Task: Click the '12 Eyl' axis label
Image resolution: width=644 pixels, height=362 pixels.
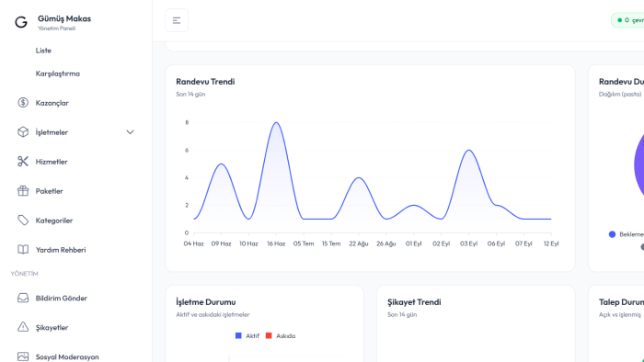Action: pos(551,243)
